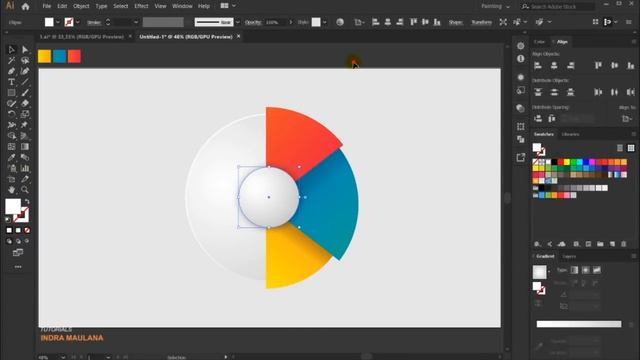Click horizontal align left in Align panel

pyautogui.click(x=538, y=65)
